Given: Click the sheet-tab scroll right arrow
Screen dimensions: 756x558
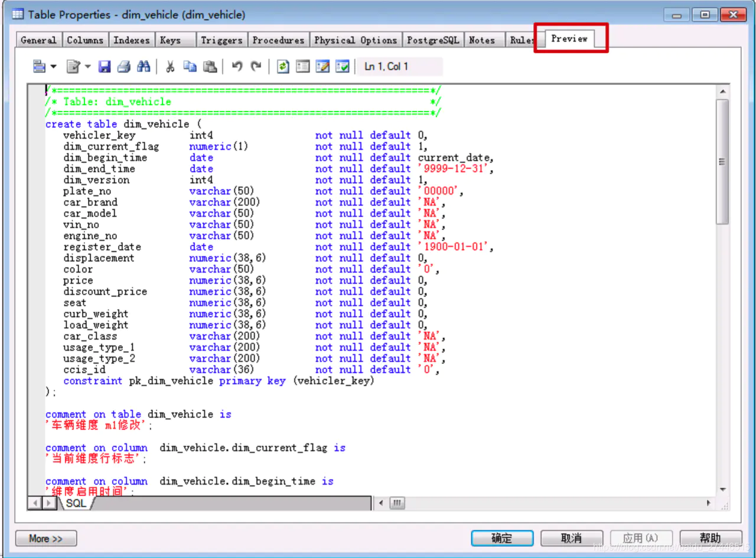Looking at the screenshot, I should 49,503.
